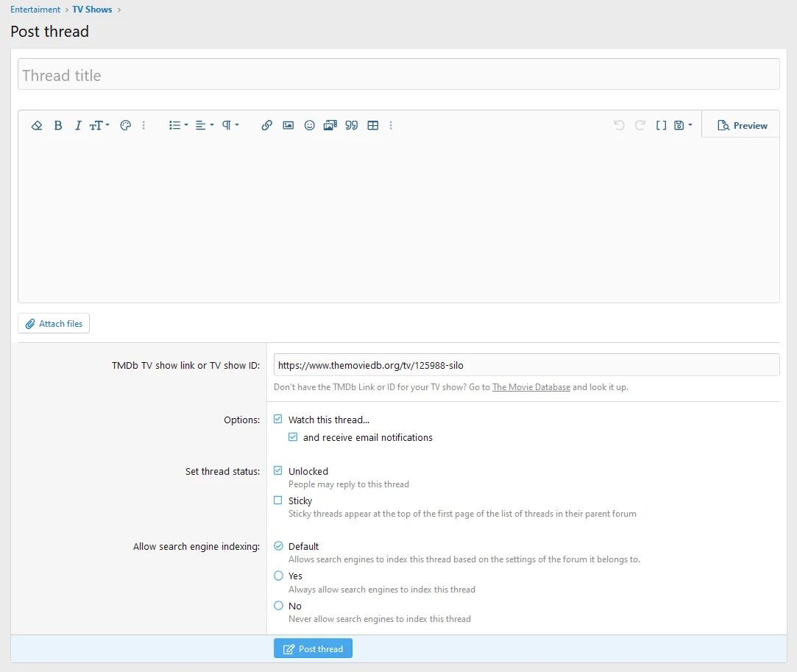Switch to the Preview tab
Viewport: 797px width, 672px height.
742,126
